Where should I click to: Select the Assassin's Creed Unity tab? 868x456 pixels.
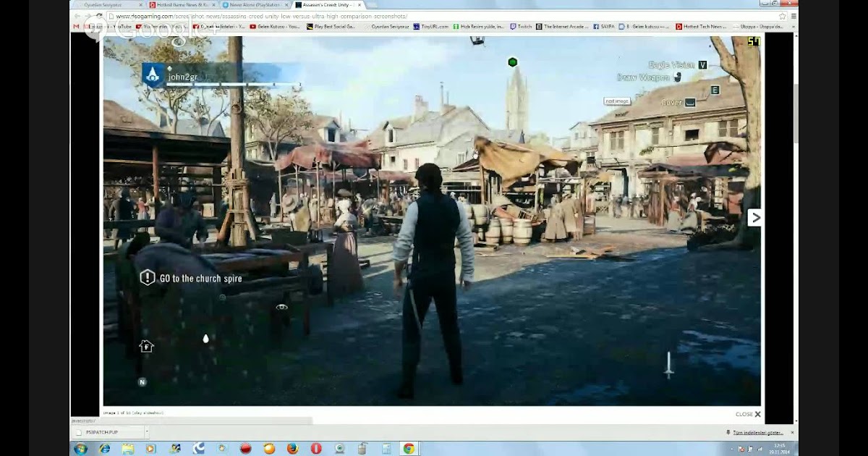pos(327,4)
